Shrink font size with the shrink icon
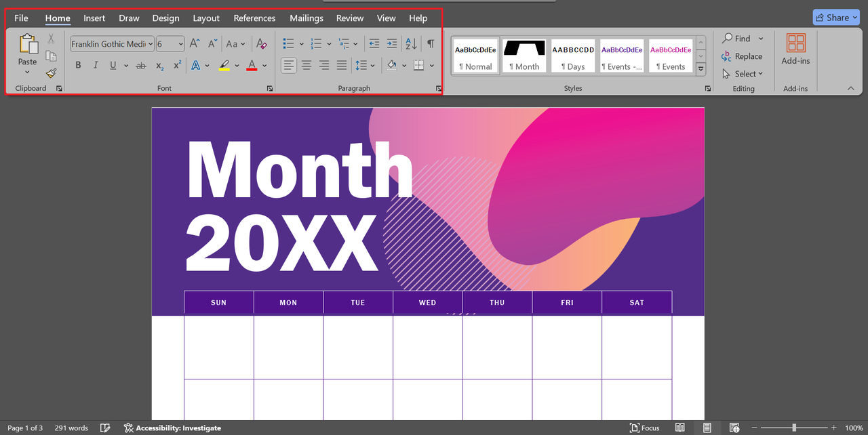Image resolution: width=868 pixels, height=435 pixels. [x=212, y=43]
